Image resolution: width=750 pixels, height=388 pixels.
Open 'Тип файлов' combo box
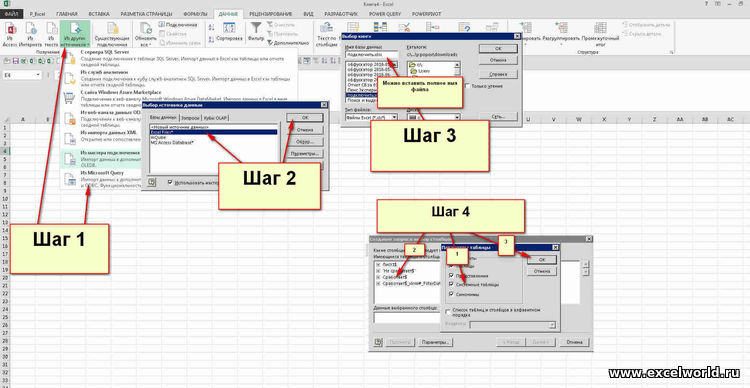coord(371,116)
